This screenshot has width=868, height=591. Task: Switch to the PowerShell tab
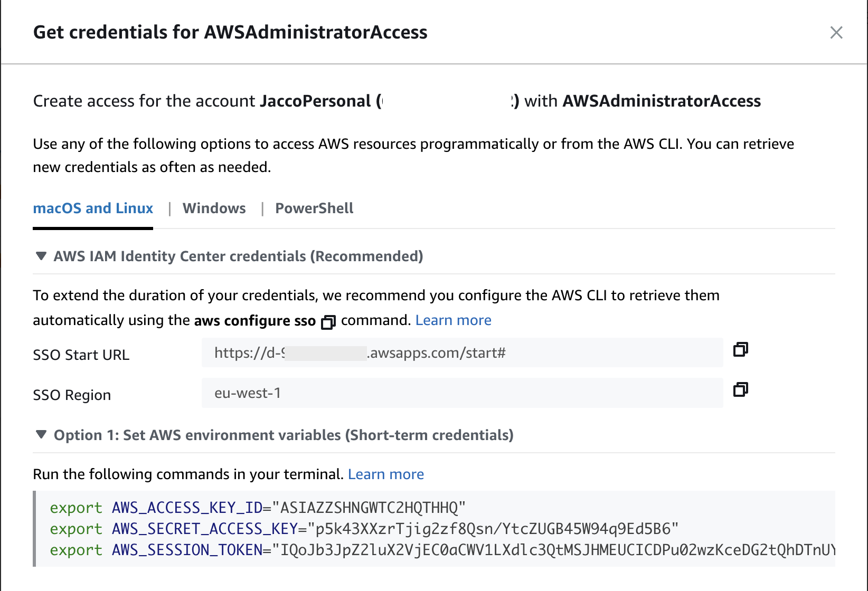(x=314, y=208)
